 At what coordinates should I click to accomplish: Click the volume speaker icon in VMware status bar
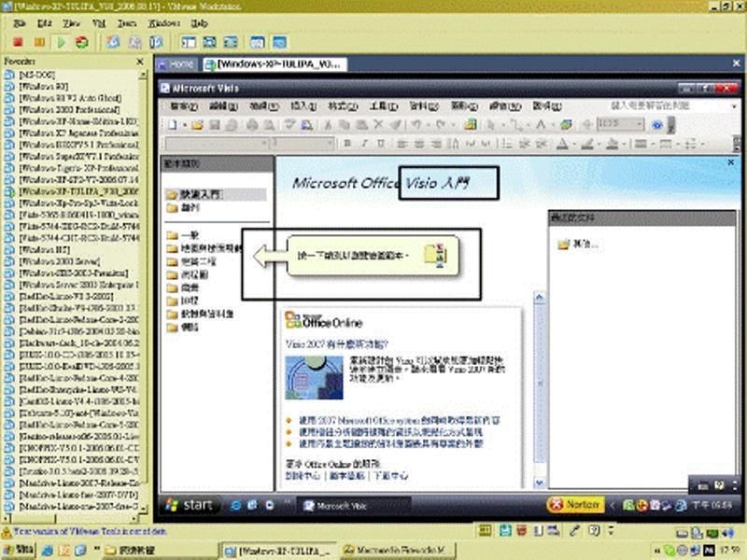(727, 533)
